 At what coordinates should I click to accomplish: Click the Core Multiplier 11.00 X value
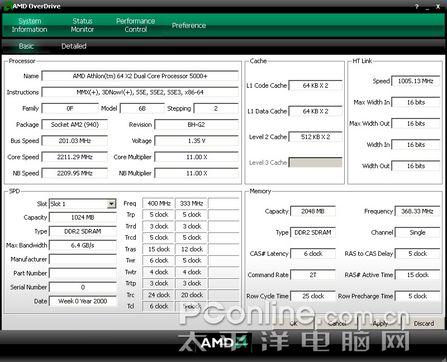(x=197, y=157)
